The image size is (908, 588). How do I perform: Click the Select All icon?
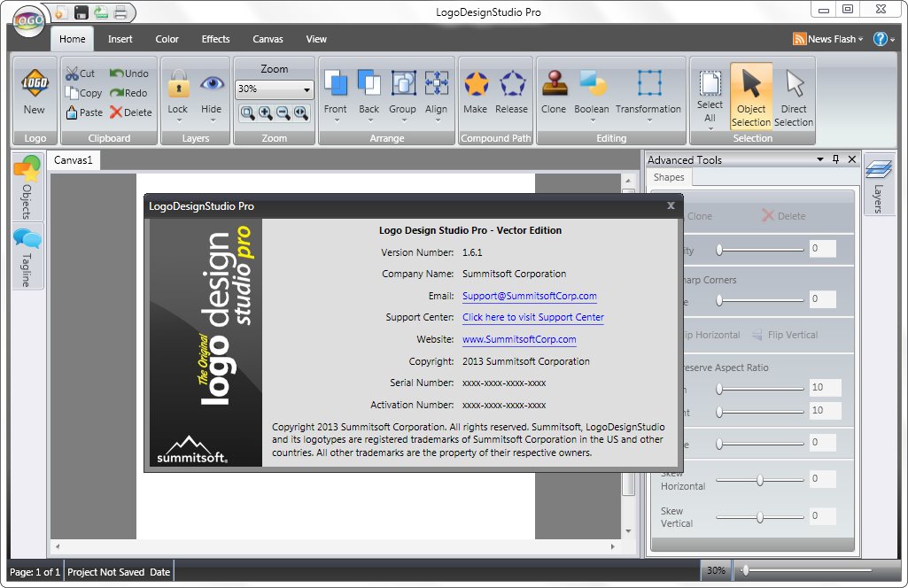[x=710, y=83]
